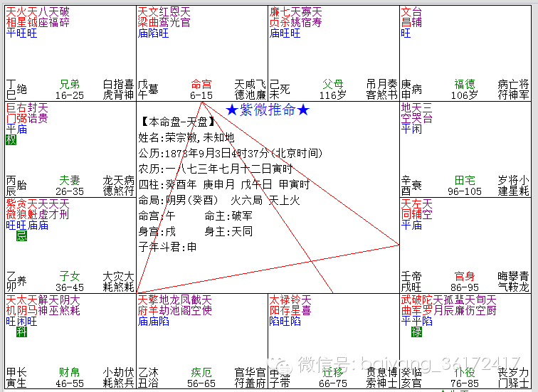Select the 姓名 line with 荣宗敬
This screenshot has height=392, width=538.
pyautogui.click(x=186, y=137)
